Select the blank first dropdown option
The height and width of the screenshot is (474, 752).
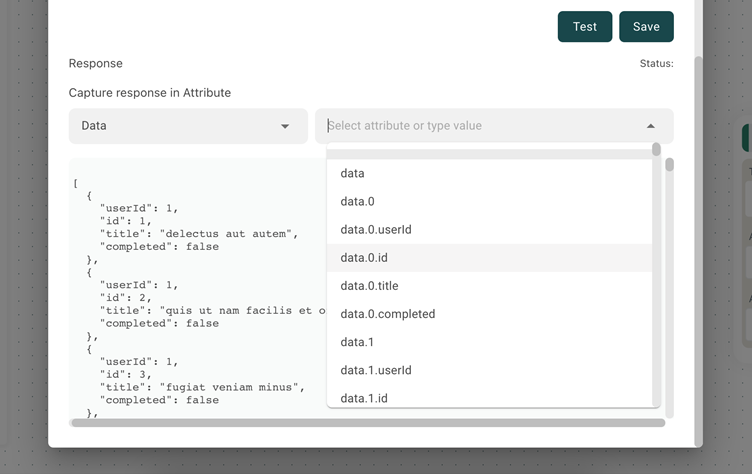pyautogui.click(x=489, y=154)
